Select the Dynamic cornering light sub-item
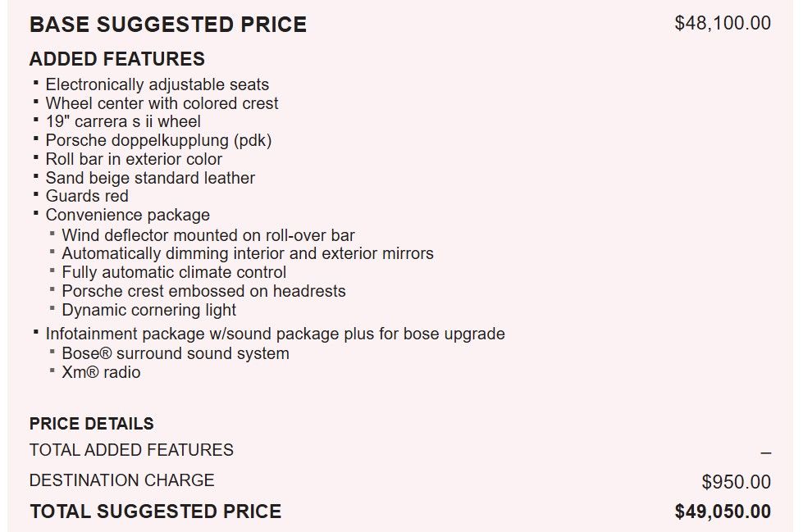 (148, 310)
